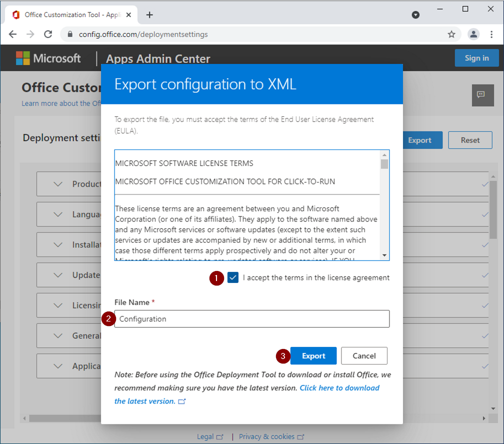Open the Chrome three-dot menu
The image size is (504, 444).
491,34
